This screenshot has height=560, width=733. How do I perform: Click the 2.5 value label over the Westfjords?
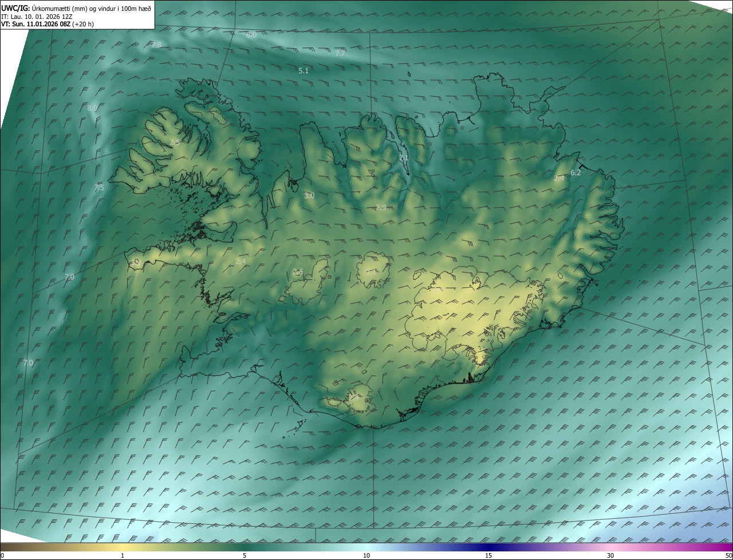[175, 142]
